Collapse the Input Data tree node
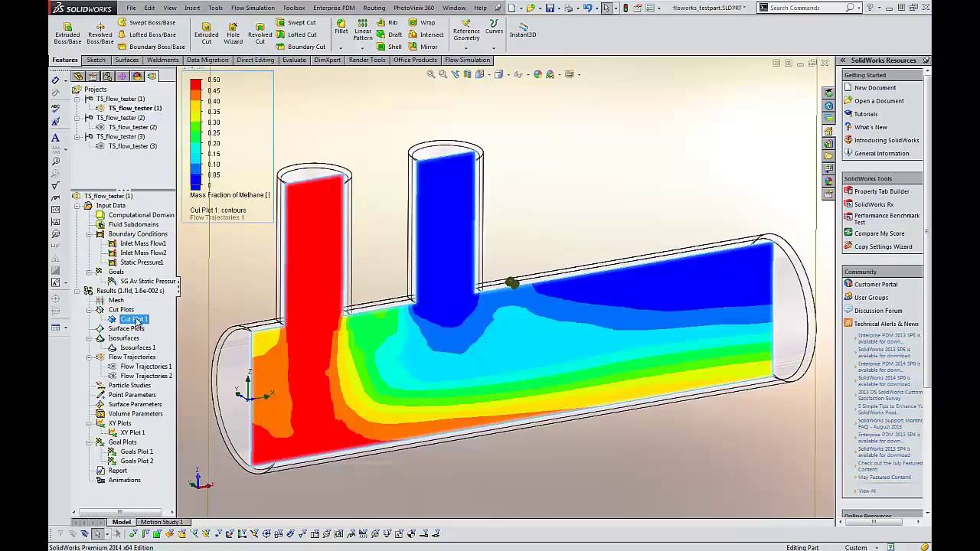Screen dimensions: 980x551 (x=77, y=206)
